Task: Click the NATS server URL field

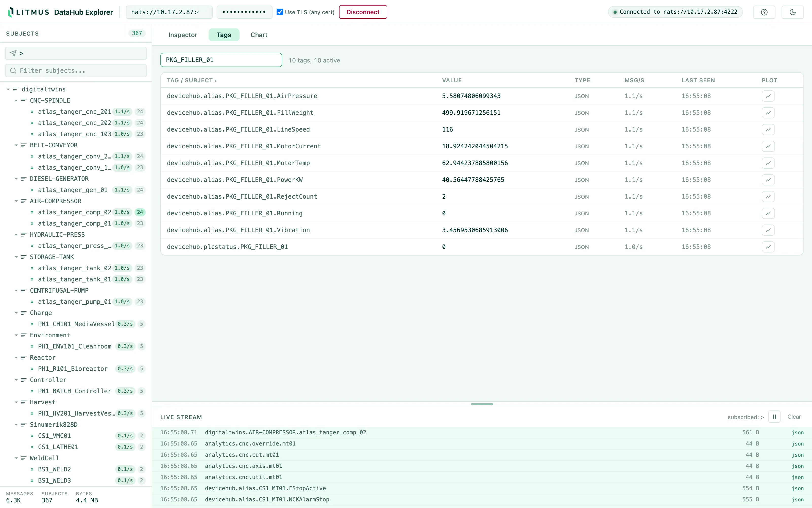Action: pyautogui.click(x=169, y=12)
